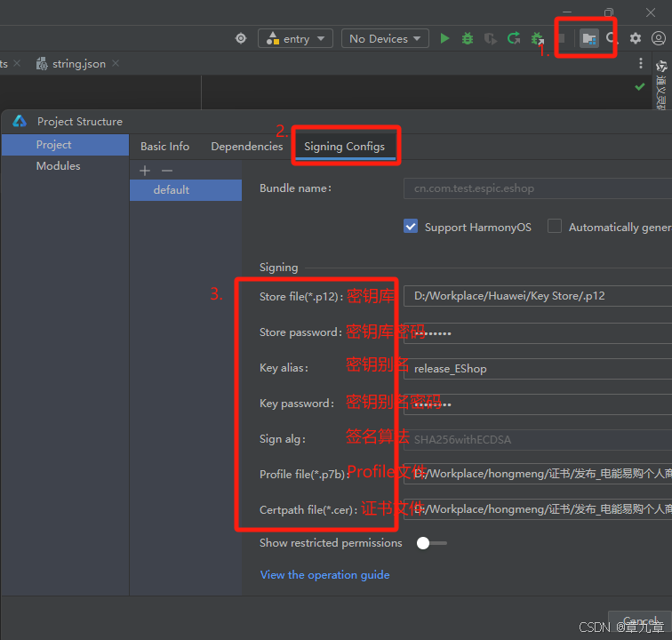
Task: Enable Automatically generate signature checkbox
Action: (555, 226)
